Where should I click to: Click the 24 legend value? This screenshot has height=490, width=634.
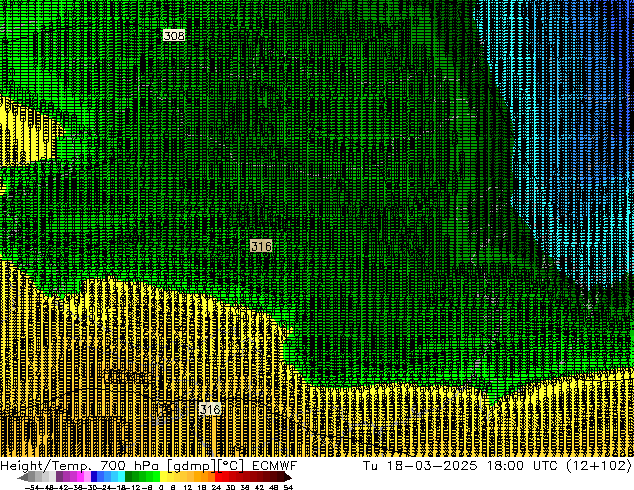[x=216, y=487]
